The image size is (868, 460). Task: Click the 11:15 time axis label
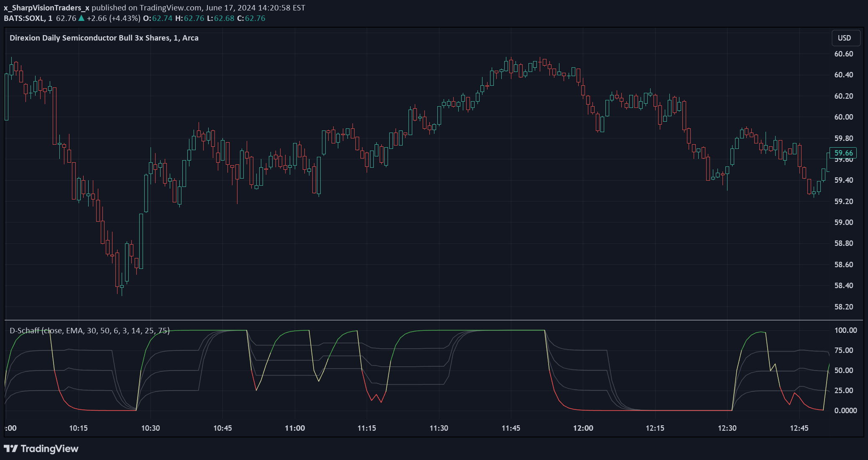click(x=367, y=428)
